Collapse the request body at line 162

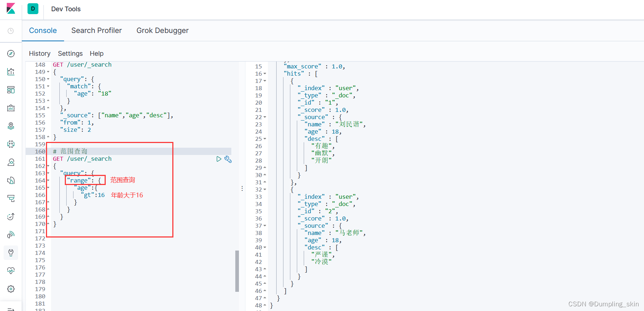pos(48,166)
